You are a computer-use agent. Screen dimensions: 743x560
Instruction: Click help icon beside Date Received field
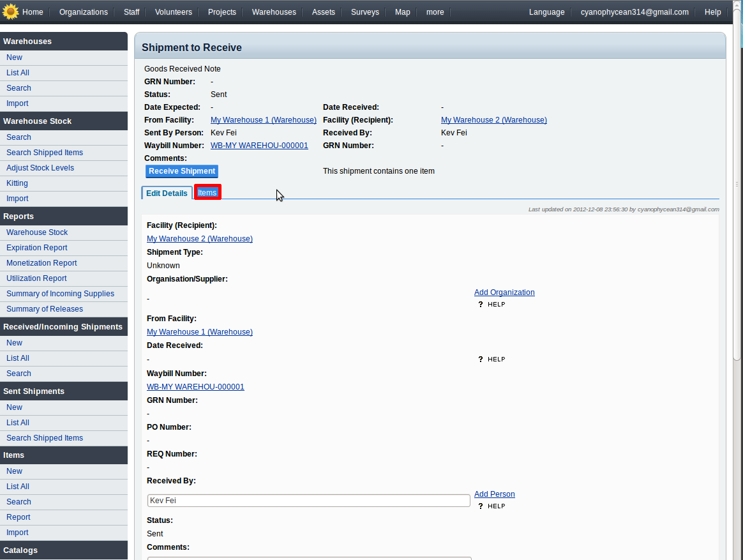[492, 359]
